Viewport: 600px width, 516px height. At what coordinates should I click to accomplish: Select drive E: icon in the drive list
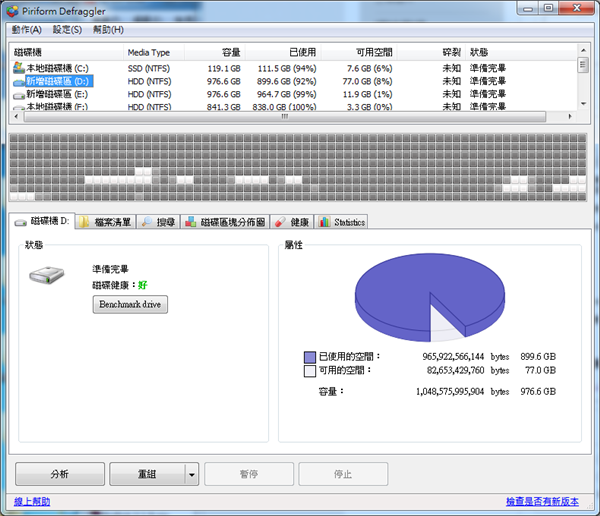click(x=18, y=94)
